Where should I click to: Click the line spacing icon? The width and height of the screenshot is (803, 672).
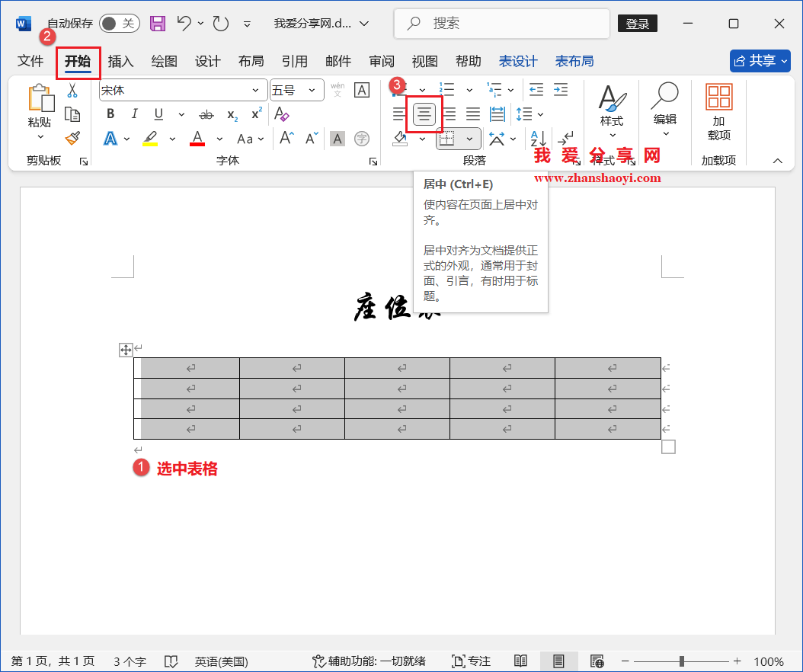click(x=524, y=114)
